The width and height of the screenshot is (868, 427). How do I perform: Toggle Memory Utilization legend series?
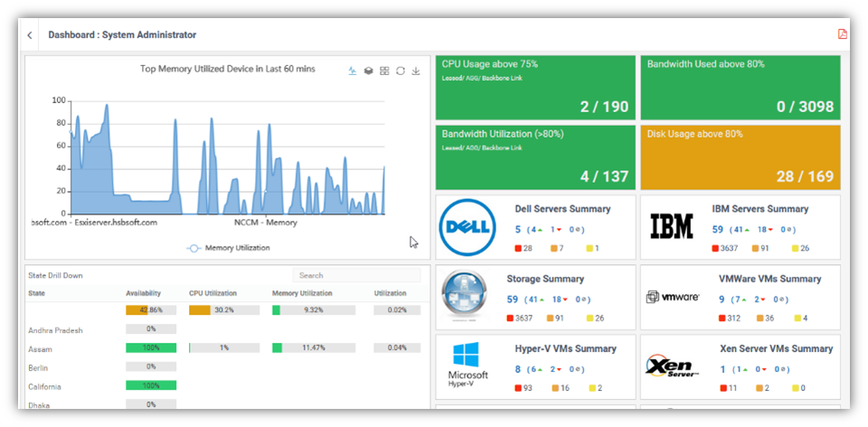[228, 247]
